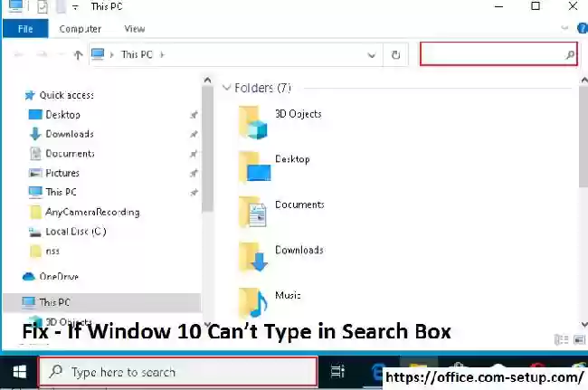The height and width of the screenshot is (390, 588).
Task: Open the Desktop folder icon in Folders
Action: (x=254, y=167)
